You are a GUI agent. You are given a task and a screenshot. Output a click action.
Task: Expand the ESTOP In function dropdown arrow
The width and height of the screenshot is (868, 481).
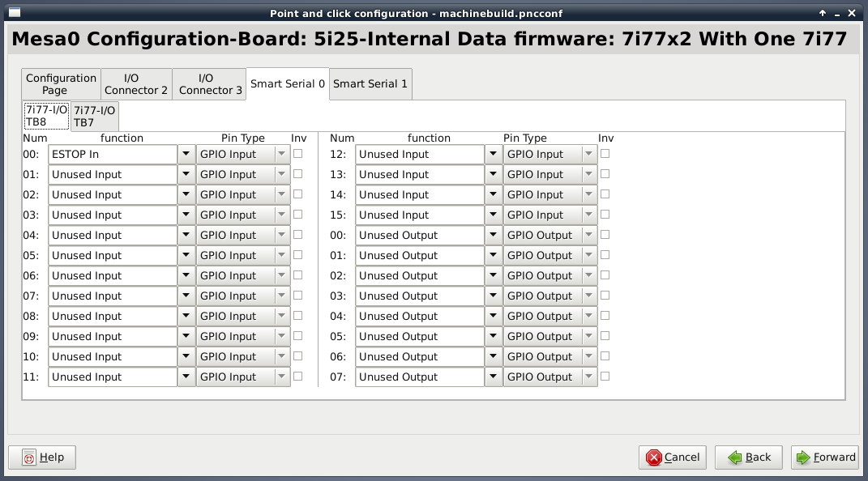coord(186,154)
